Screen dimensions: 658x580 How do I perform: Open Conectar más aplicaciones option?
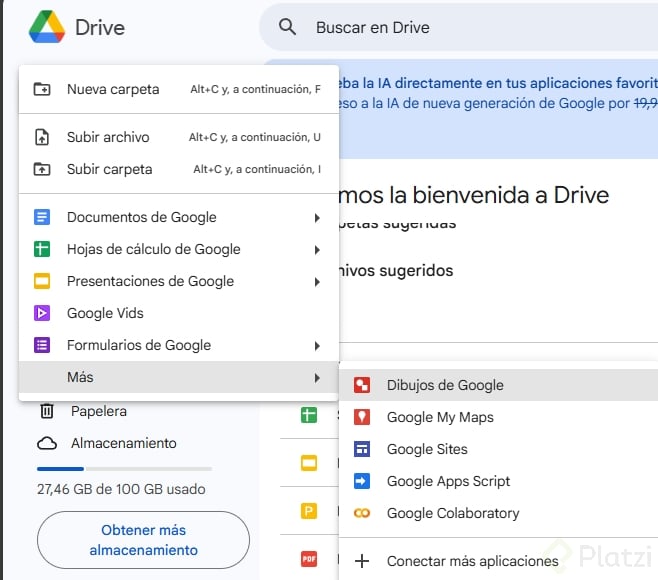472,561
